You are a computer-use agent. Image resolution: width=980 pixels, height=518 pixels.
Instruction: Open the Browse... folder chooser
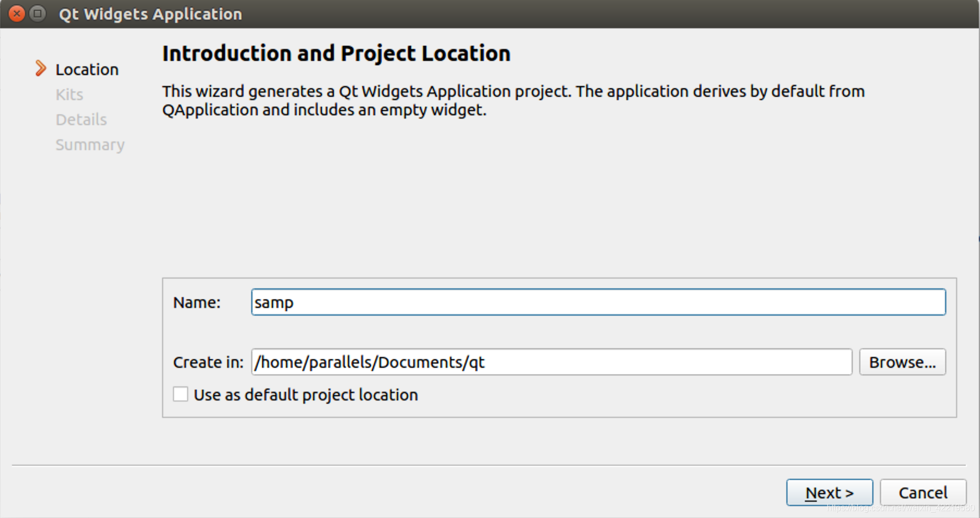pyautogui.click(x=902, y=362)
